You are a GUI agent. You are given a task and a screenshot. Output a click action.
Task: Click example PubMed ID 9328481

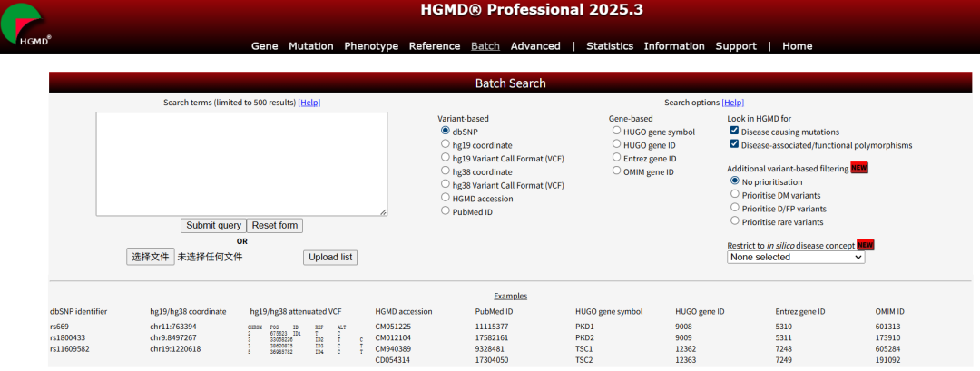(489, 349)
